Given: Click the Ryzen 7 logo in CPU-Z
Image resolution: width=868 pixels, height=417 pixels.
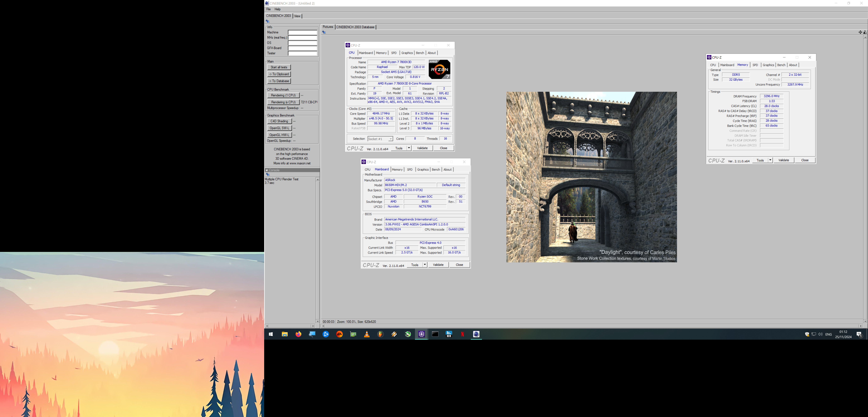Looking at the screenshot, I should pyautogui.click(x=439, y=69).
